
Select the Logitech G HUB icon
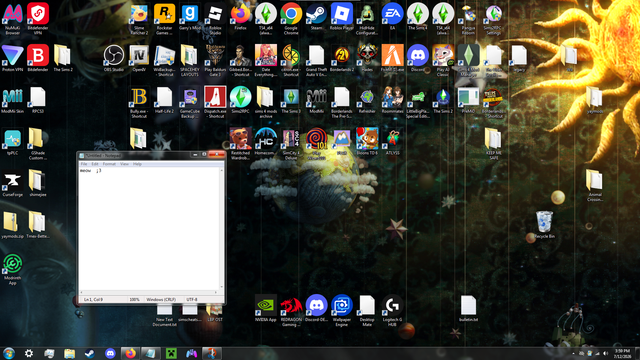pos(392,310)
